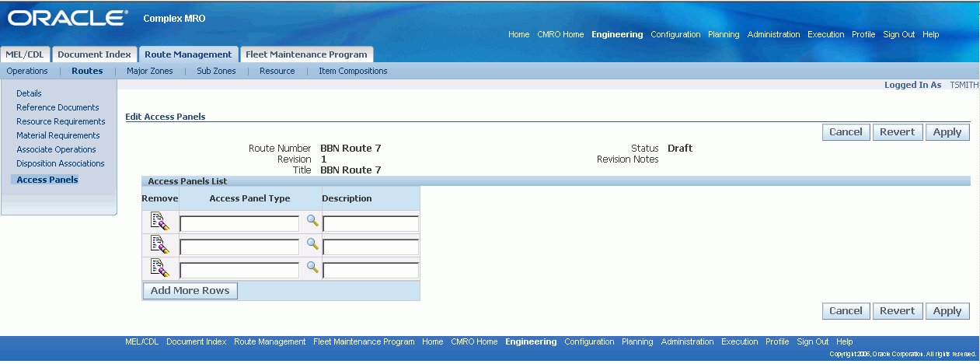
Task: Click Help in the top header
Action: point(931,34)
